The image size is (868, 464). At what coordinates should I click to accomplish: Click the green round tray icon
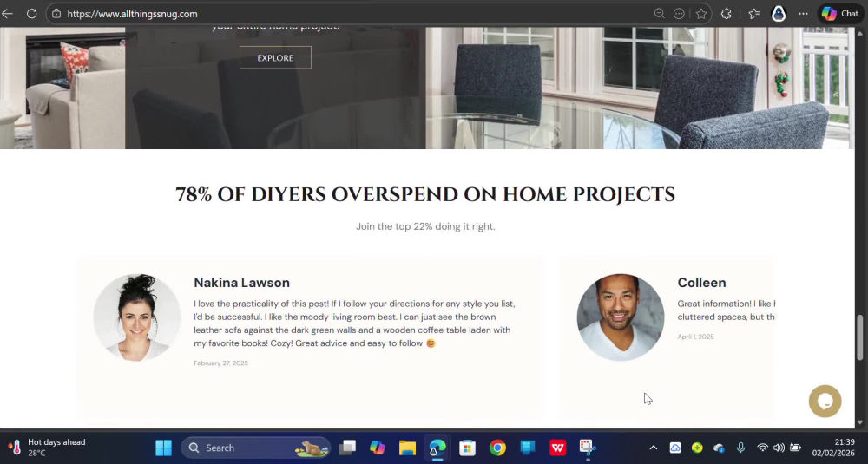[697, 448]
